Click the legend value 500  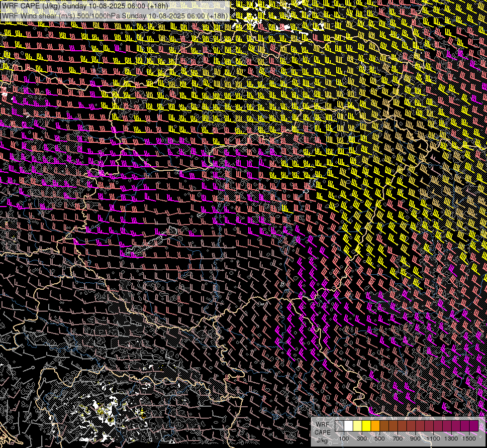380,439
